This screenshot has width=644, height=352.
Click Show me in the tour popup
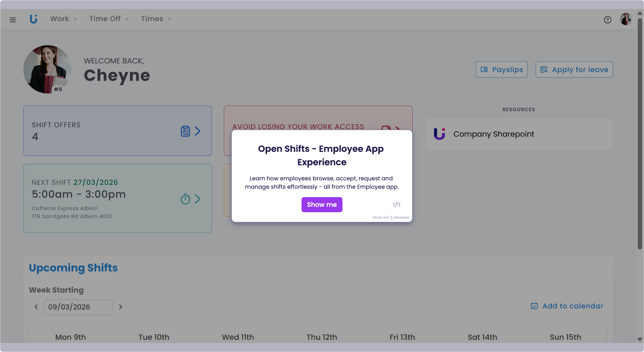tap(322, 204)
